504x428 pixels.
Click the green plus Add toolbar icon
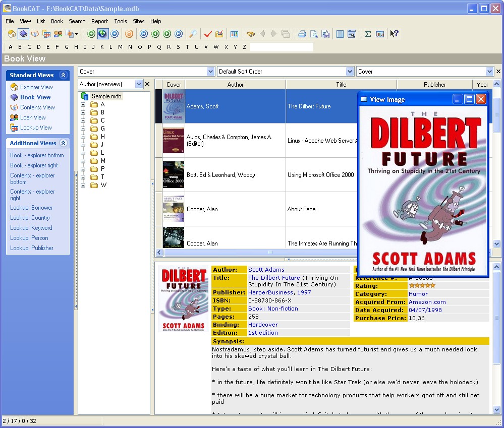91,34
